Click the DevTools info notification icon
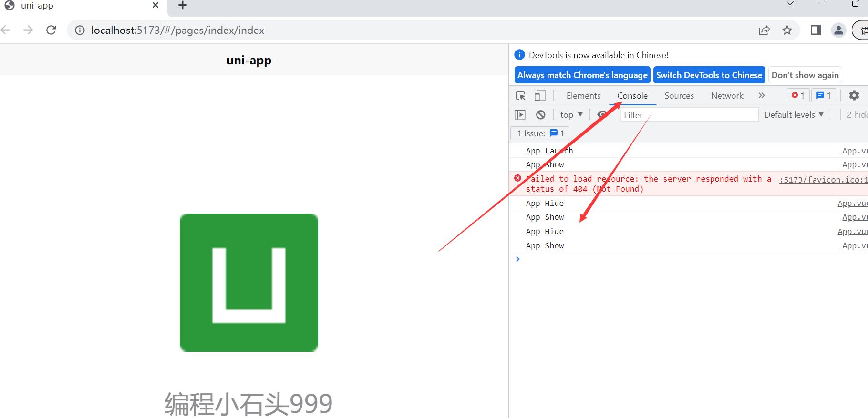 click(520, 55)
